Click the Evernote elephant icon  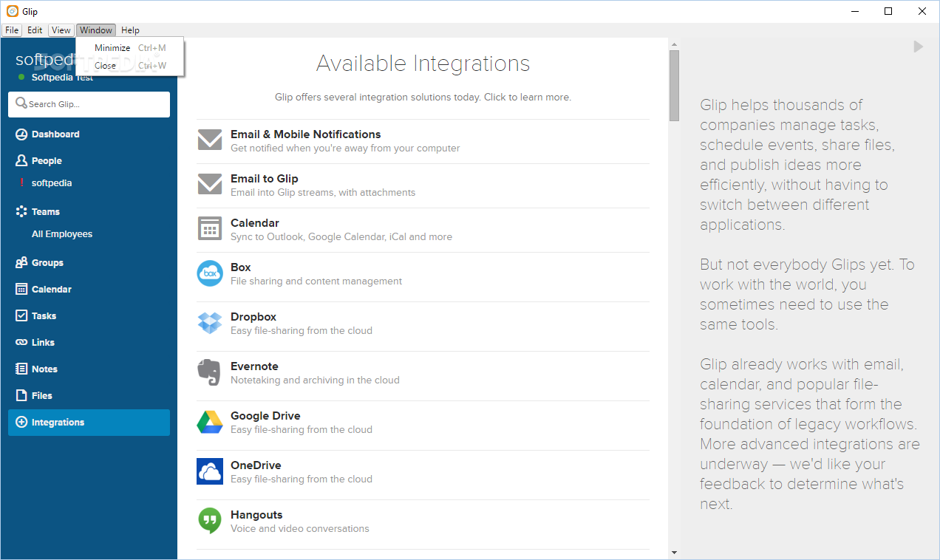209,372
